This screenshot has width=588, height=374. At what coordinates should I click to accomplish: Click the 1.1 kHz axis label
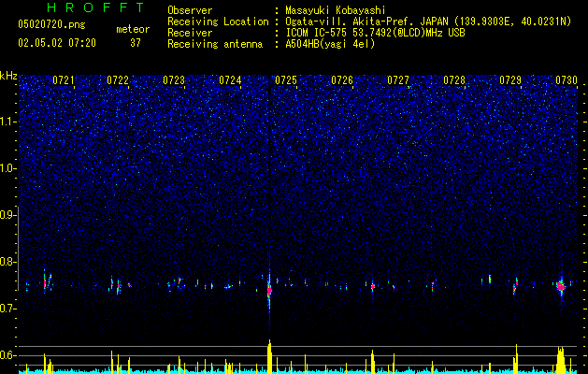[x=8, y=122]
